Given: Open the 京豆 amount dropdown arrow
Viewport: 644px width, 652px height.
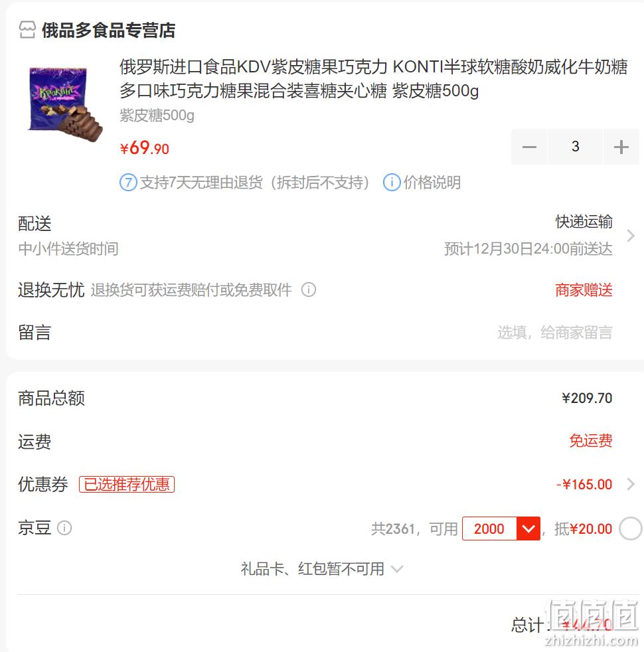Looking at the screenshot, I should pos(528,529).
